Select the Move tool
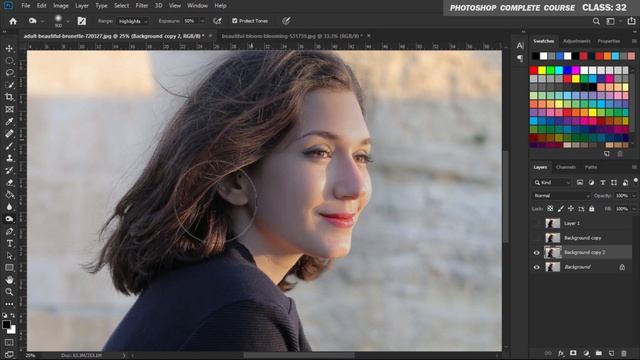Image resolution: width=640 pixels, height=360 pixels. pyautogui.click(x=9, y=48)
